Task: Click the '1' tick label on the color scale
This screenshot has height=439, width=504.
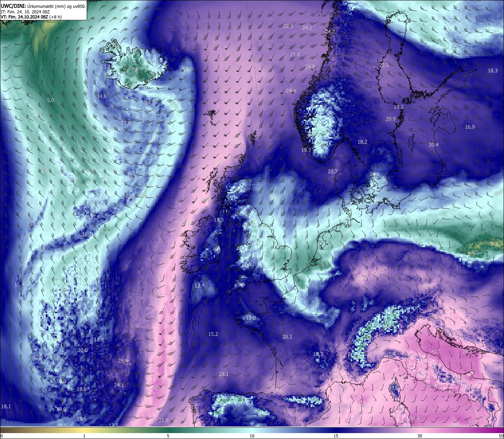Action: pyautogui.click(x=84, y=436)
